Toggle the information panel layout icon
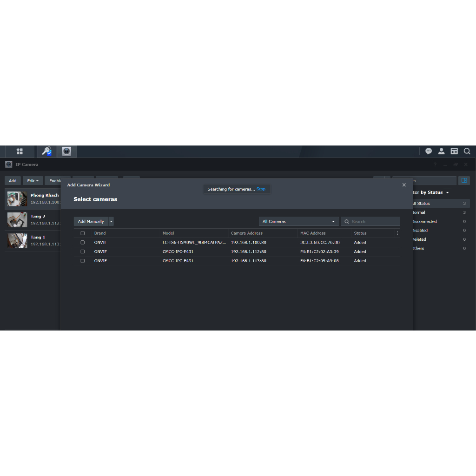Screen dimensions: 476x476 464,180
